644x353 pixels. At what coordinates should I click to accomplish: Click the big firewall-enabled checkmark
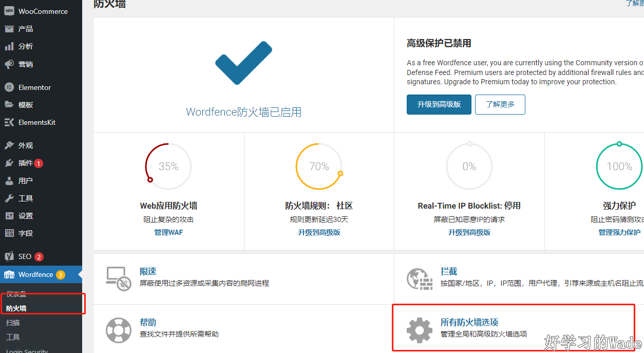pos(243,63)
